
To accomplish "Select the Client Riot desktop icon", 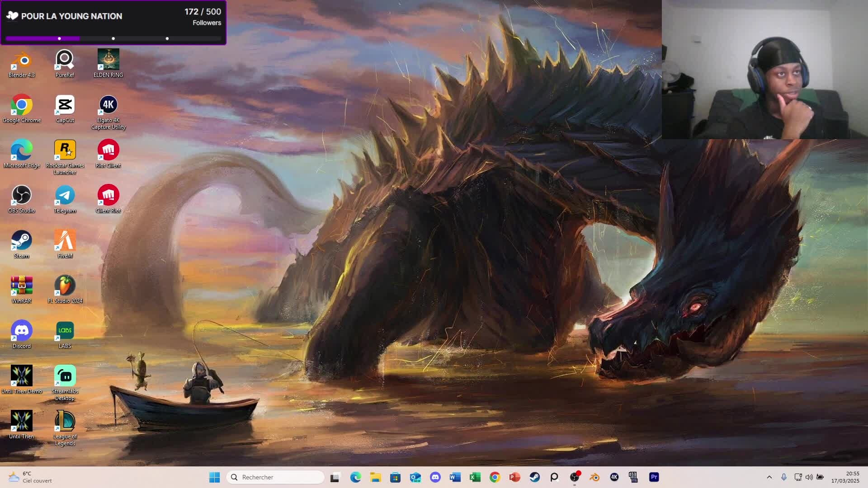I will (x=108, y=199).
